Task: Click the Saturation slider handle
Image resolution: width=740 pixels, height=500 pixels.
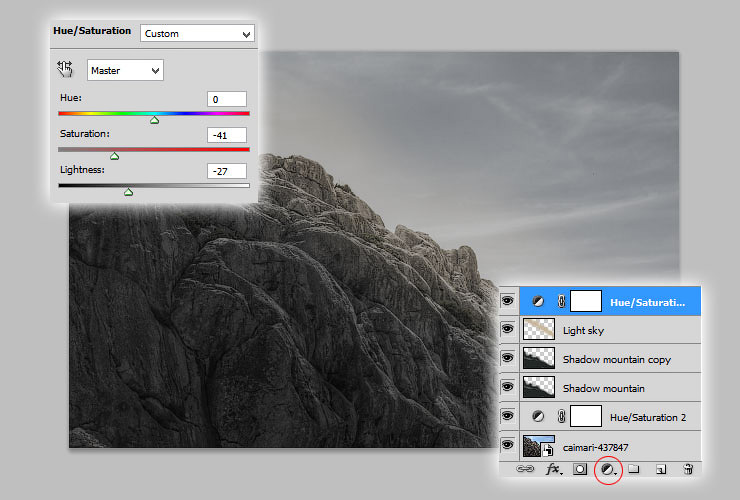Action: pyautogui.click(x=114, y=156)
